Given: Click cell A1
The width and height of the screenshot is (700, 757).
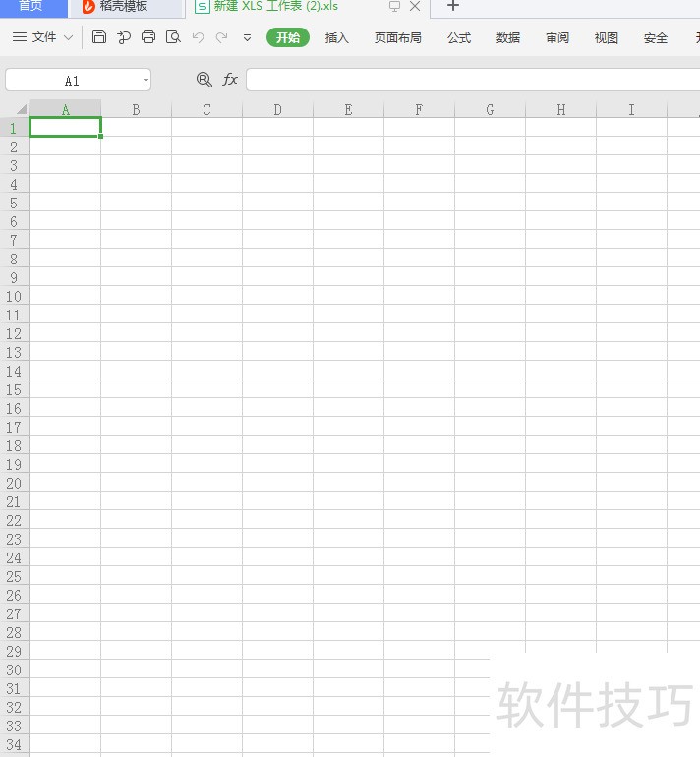Looking at the screenshot, I should pyautogui.click(x=65, y=128).
